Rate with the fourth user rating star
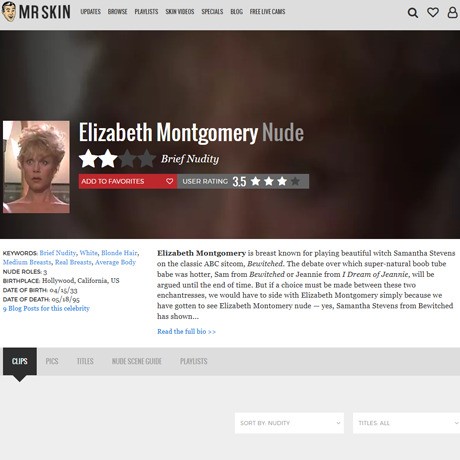 coord(295,181)
